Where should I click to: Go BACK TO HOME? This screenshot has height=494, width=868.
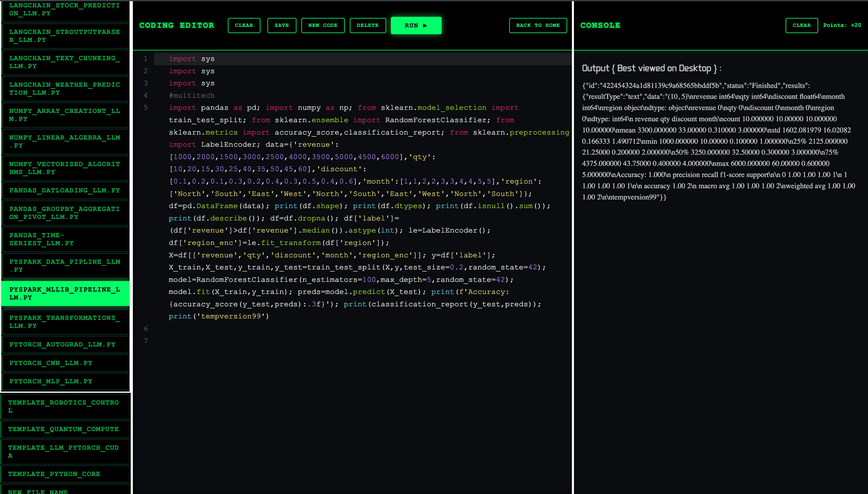click(x=538, y=25)
